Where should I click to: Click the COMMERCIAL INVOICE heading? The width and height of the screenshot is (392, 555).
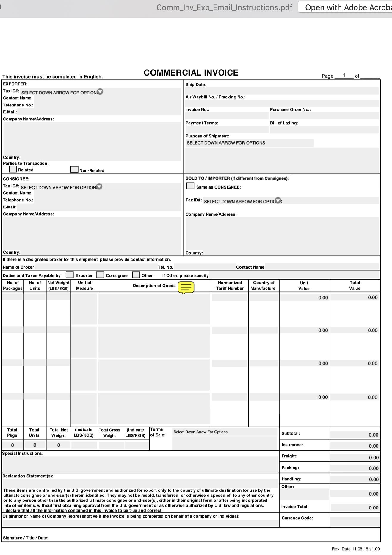[191, 73]
